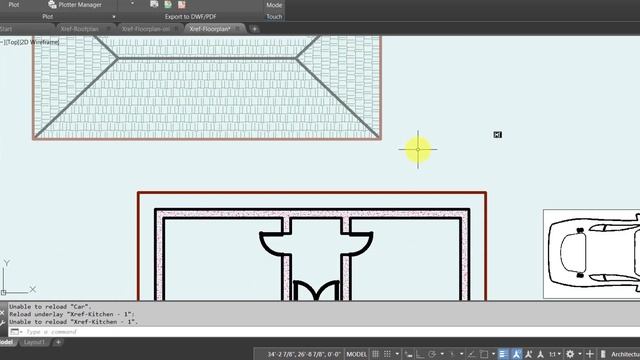
Task: Click the annotation monitor plus icon
Action: 590,354
